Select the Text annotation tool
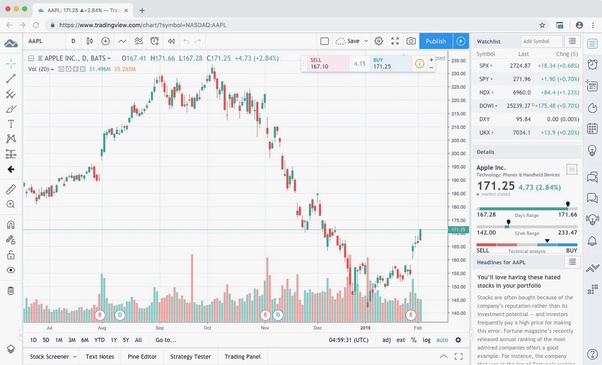This screenshot has width=602, height=365. pos(11,124)
